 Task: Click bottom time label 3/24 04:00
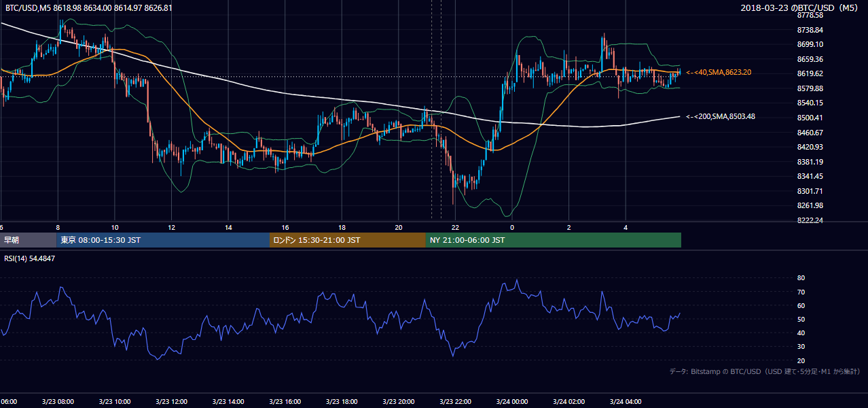point(625,401)
